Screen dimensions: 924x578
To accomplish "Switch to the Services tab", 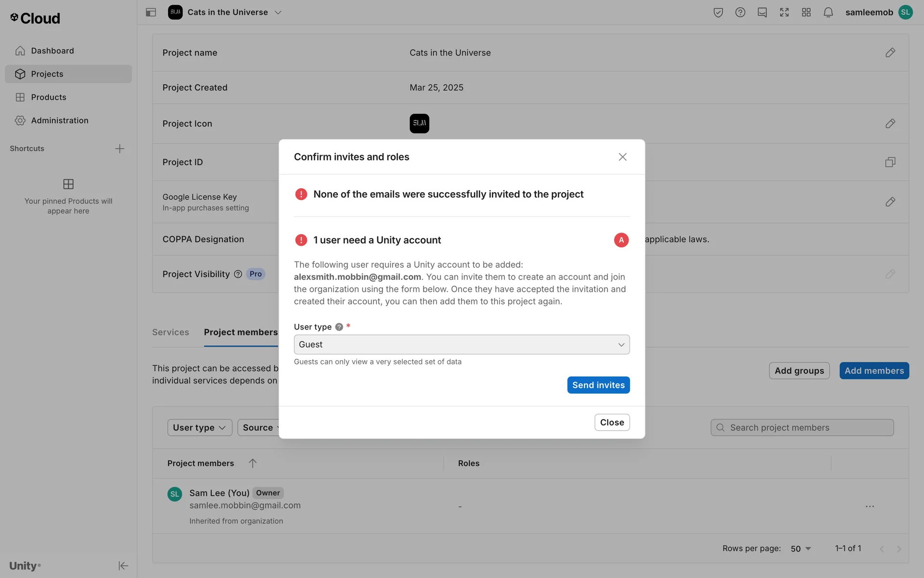I will click(170, 332).
